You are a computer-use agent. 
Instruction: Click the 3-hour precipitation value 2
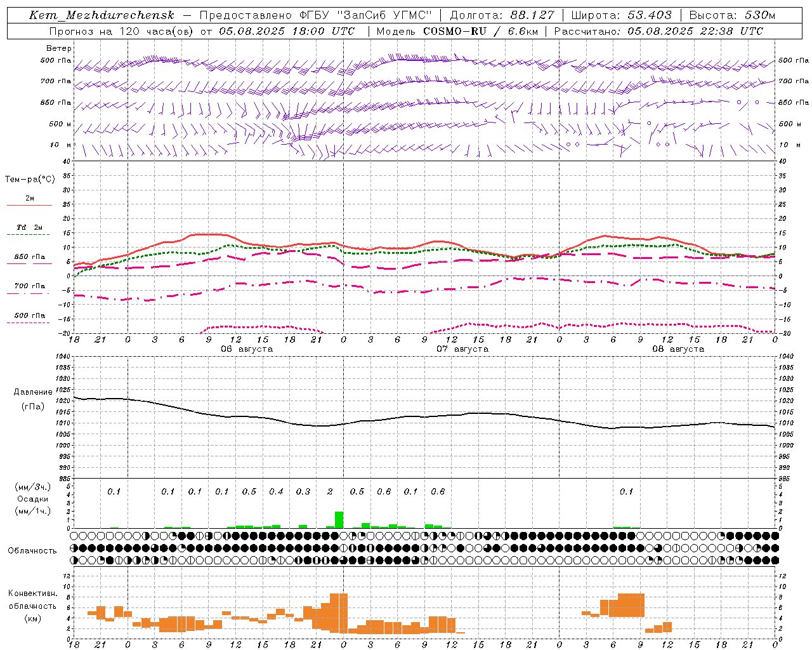click(x=330, y=492)
